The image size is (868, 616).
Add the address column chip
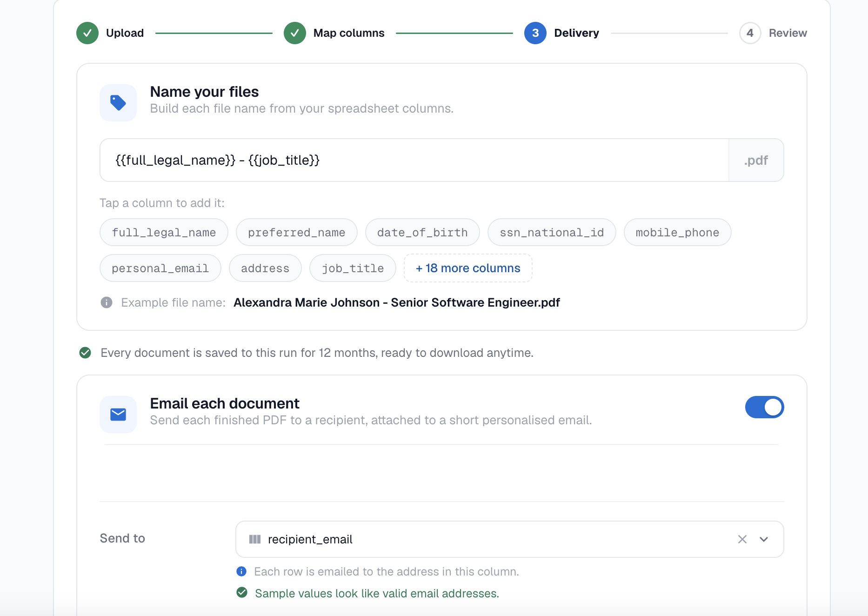[265, 268]
